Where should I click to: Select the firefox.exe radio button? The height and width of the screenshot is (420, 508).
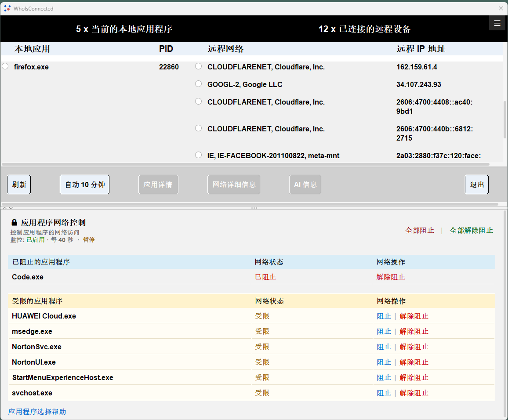point(5,66)
